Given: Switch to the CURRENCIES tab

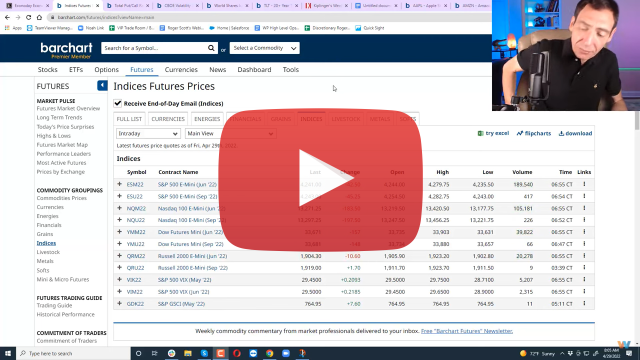Looking at the screenshot, I should [168, 119].
